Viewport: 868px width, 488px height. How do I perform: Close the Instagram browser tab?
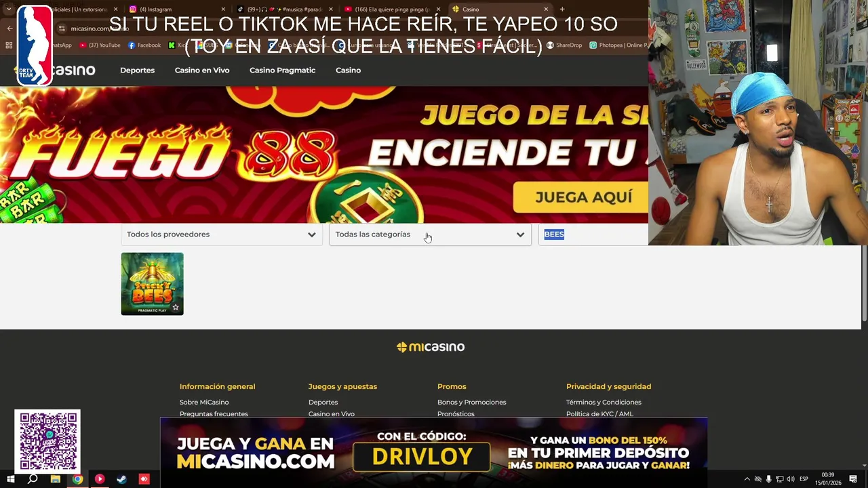click(x=223, y=9)
